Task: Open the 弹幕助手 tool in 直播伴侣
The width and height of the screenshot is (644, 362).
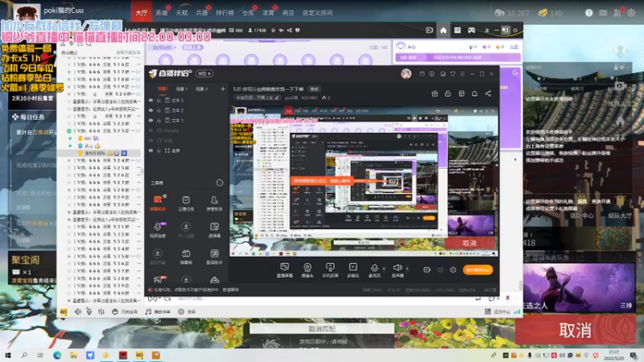Action: 158,203
